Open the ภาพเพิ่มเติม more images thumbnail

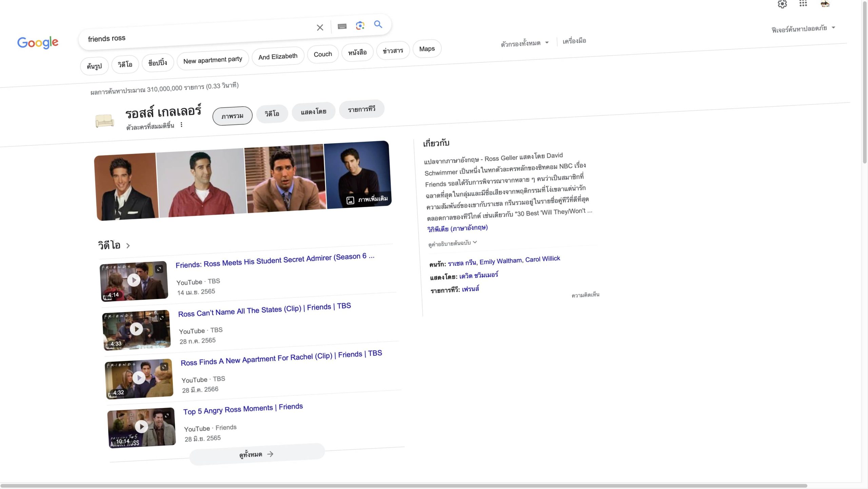pyautogui.click(x=368, y=199)
